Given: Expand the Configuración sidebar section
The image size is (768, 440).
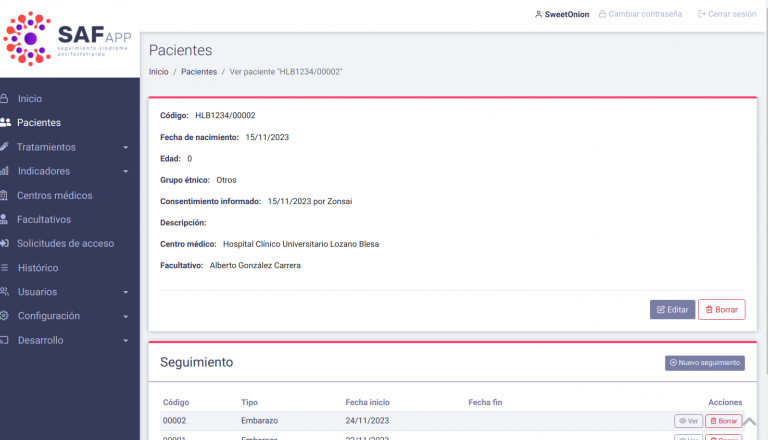Looking at the screenshot, I should (x=125, y=316).
